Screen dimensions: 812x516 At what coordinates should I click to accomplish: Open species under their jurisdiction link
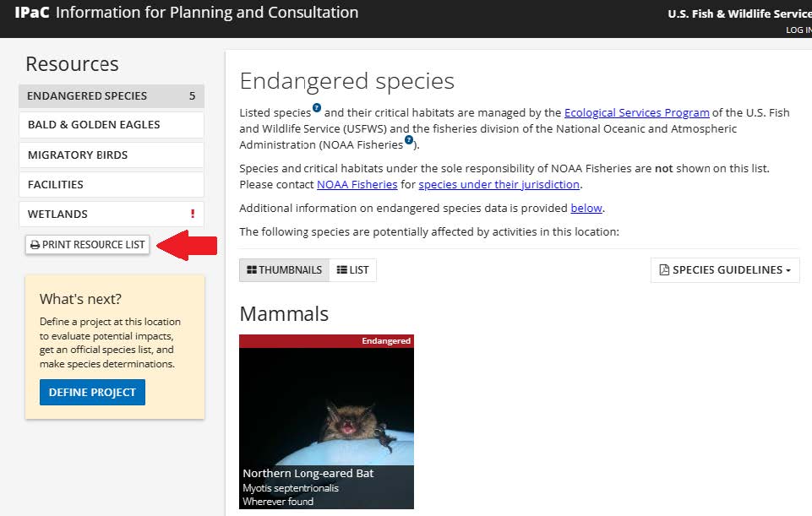pos(499,184)
